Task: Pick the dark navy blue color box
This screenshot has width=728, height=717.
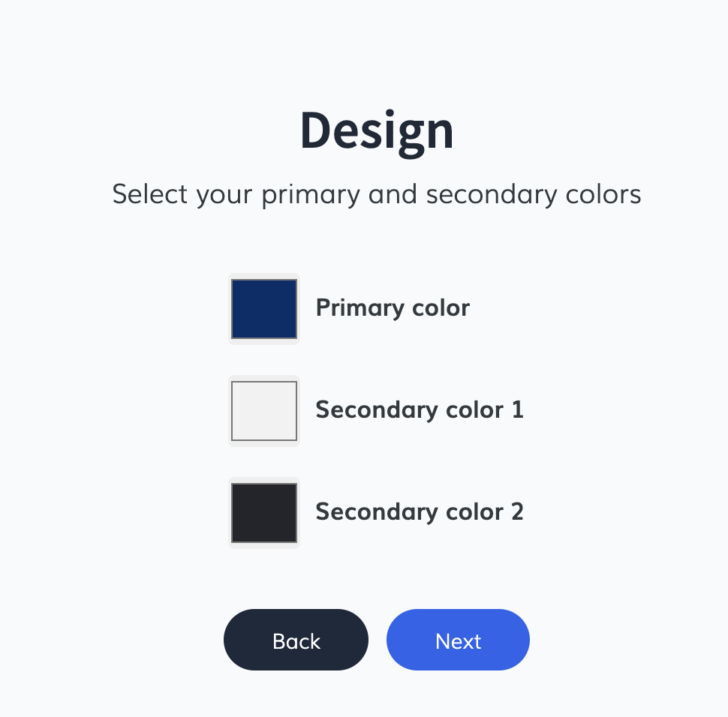Action: pos(264,309)
